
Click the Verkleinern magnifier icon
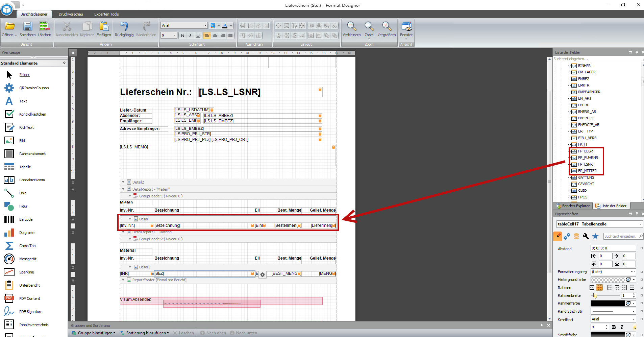351,27
